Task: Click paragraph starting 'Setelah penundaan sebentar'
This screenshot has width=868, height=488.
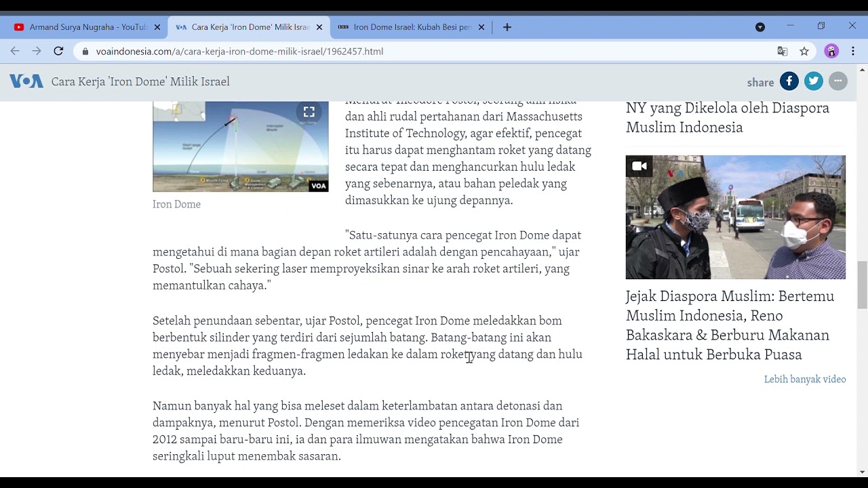Action: (x=368, y=346)
